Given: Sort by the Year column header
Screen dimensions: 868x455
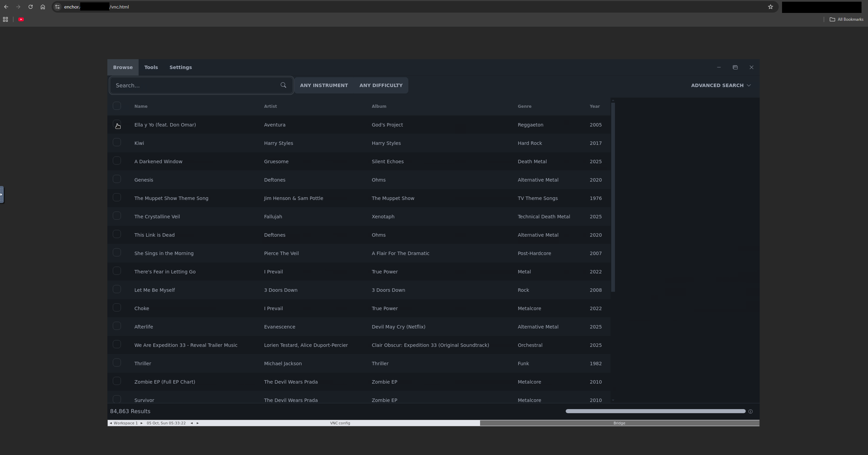Looking at the screenshot, I should [595, 106].
